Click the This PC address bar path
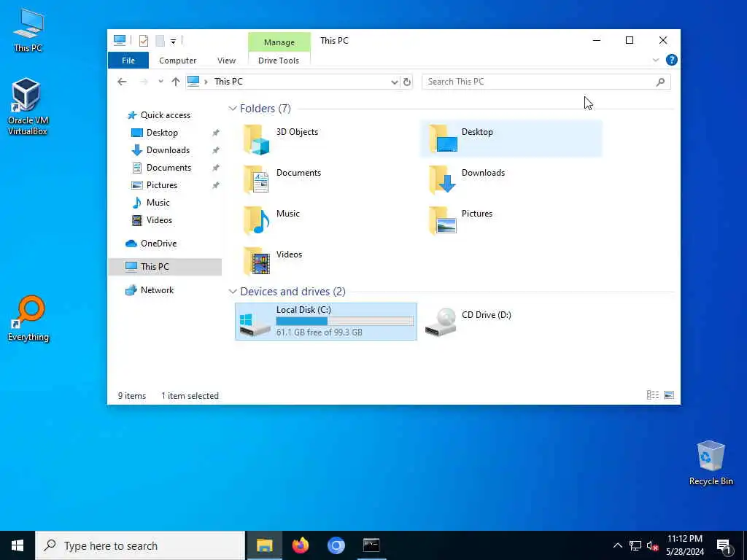Image resolution: width=747 pixels, height=560 pixels. coord(228,82)
